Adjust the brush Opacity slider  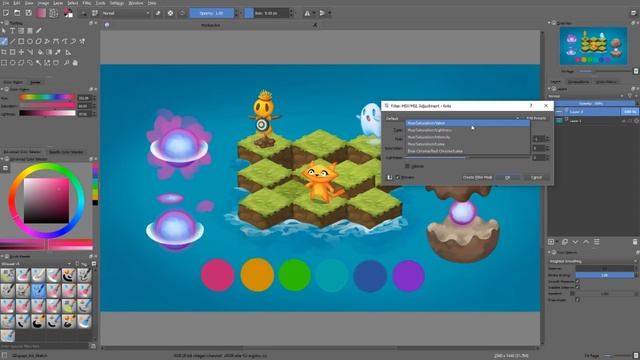click(211, 13)
